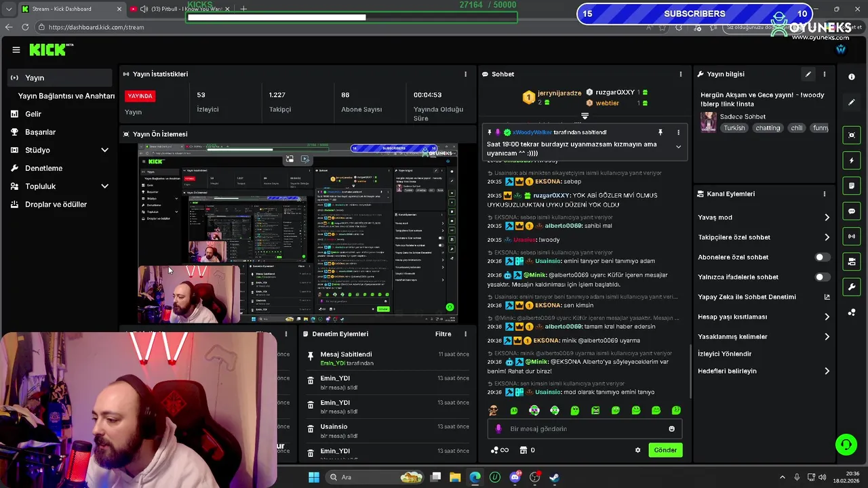The height and width of the screenshot is (488, 868).
Task: Expand leaderboard arrow under top chatters
Action: 585,116
